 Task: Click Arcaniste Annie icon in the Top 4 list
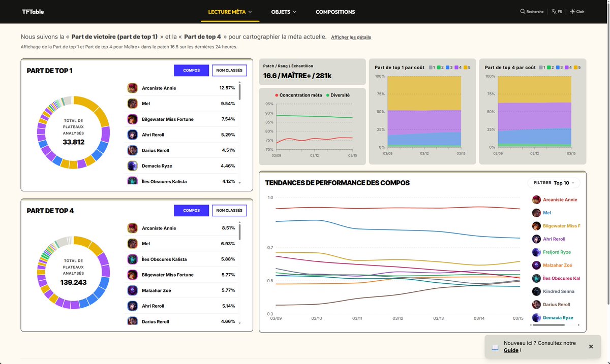[133, 228]
